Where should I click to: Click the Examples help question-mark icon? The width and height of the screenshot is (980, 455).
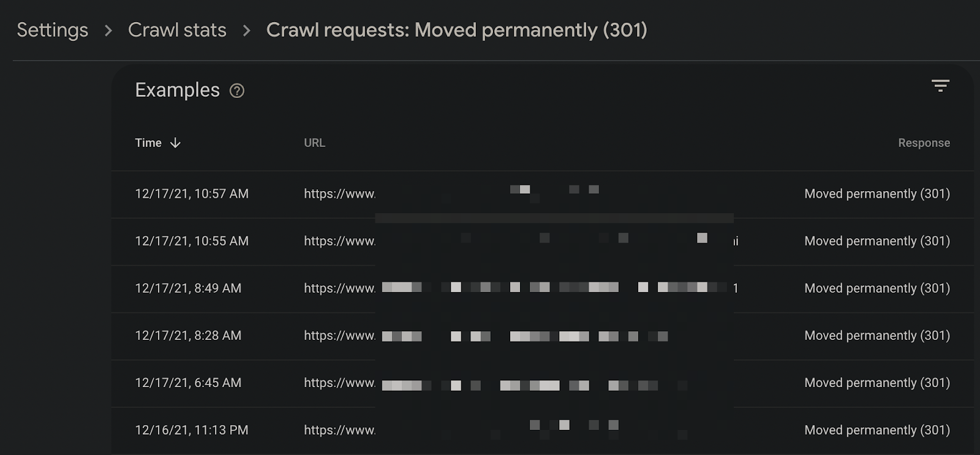[237, 91]
